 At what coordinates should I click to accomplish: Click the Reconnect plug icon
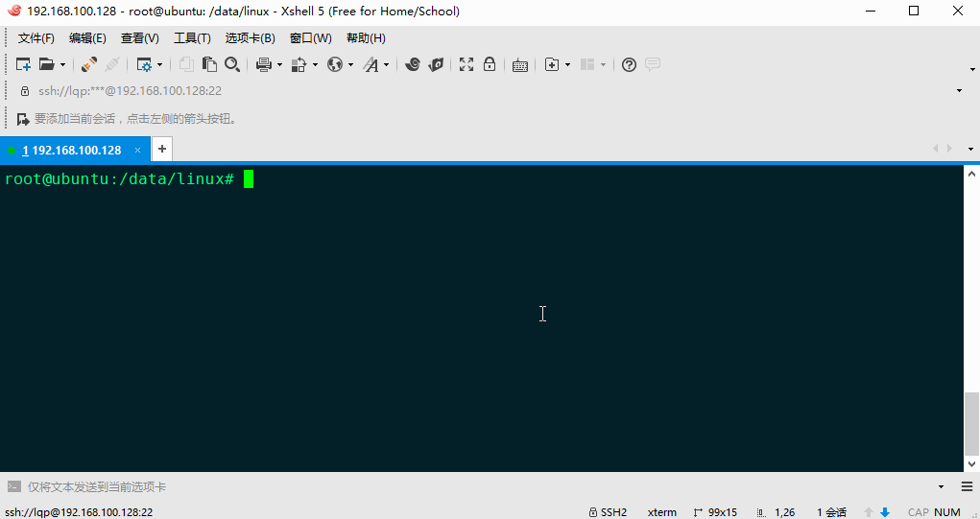point(88,64)
